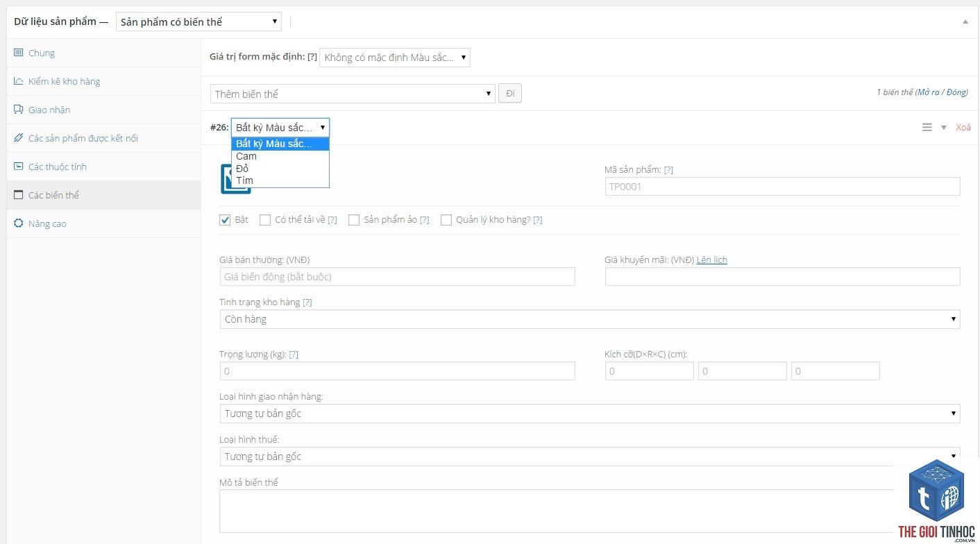Click the #26 color attribute dropdown
Screen dimensions: 980x544
pos(280,128)
